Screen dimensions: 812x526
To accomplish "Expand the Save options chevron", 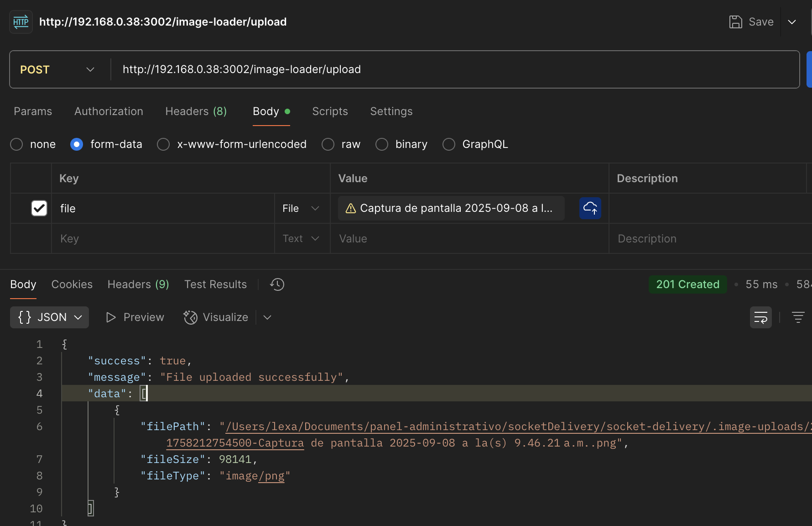I will (x=792, y=22).
